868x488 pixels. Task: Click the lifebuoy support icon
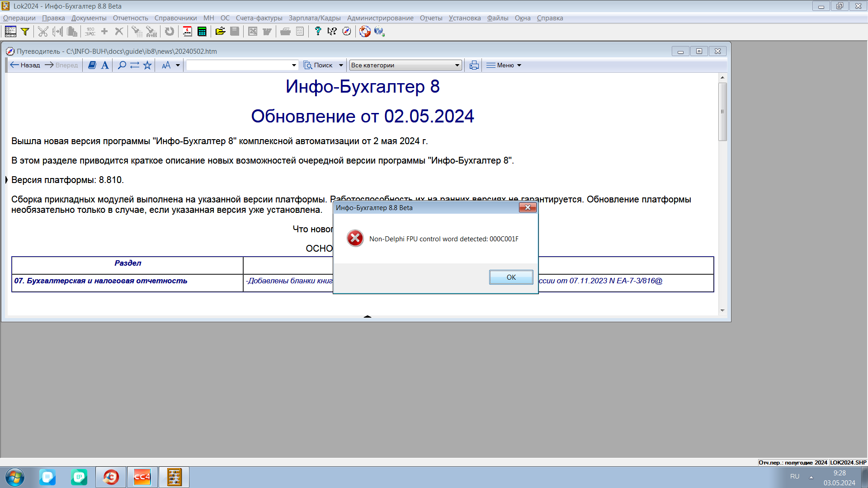(365, 31)
